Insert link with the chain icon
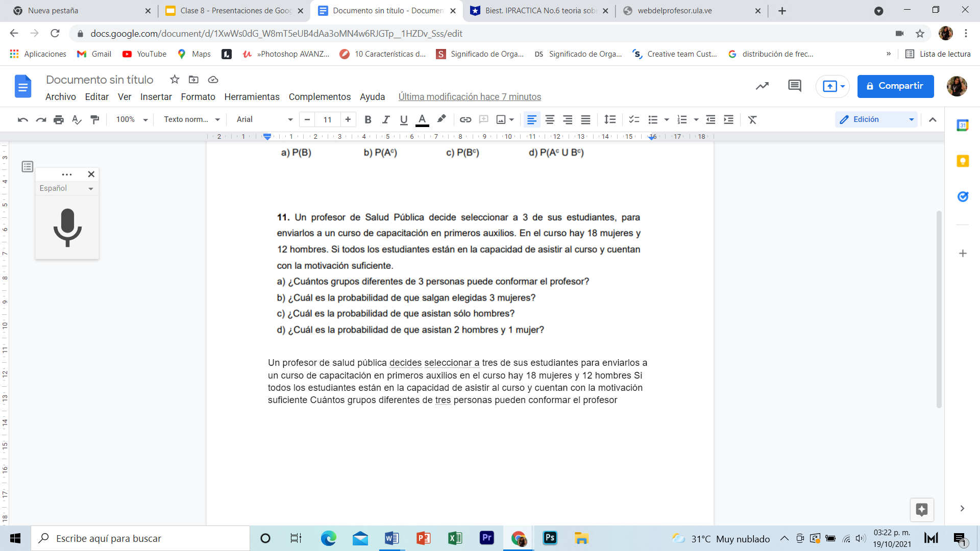The image size is (980, 551). tap(465, 119)
